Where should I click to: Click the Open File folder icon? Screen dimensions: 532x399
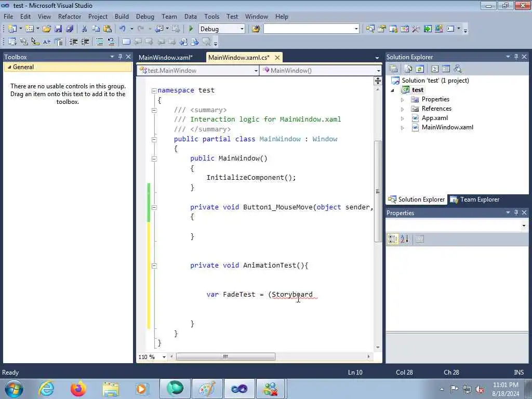(46, 29)
